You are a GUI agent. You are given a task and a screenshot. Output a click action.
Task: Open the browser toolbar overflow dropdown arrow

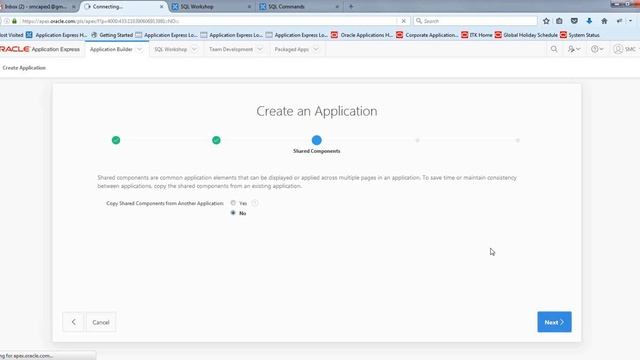[x=631, y=21]
